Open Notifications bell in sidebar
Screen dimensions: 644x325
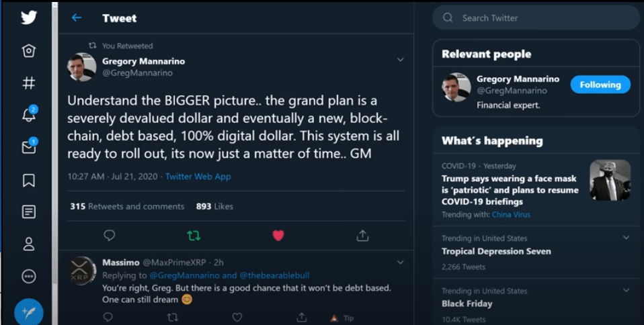pos(29,115)
